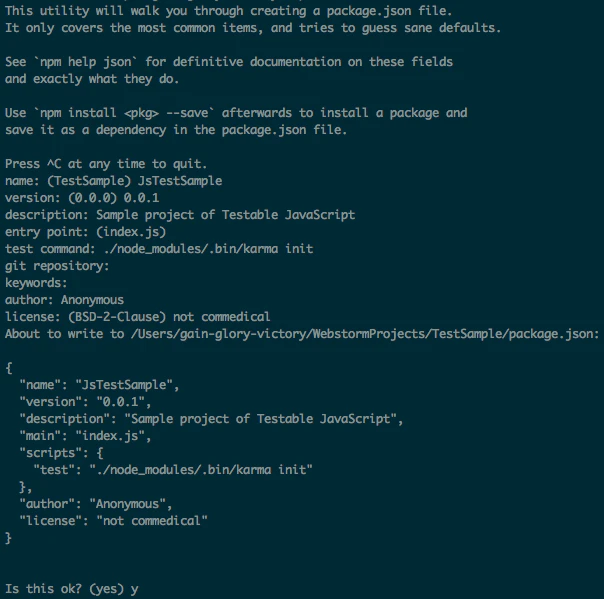Click the empty 'keywords:' prompt
This screenshot has height=599, width=604.
(x=36, y=283)
